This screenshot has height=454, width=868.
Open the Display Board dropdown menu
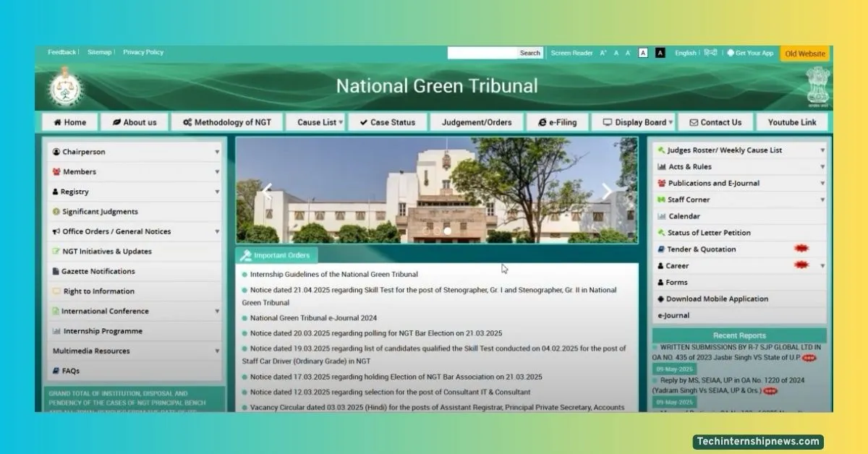point(633,122)
